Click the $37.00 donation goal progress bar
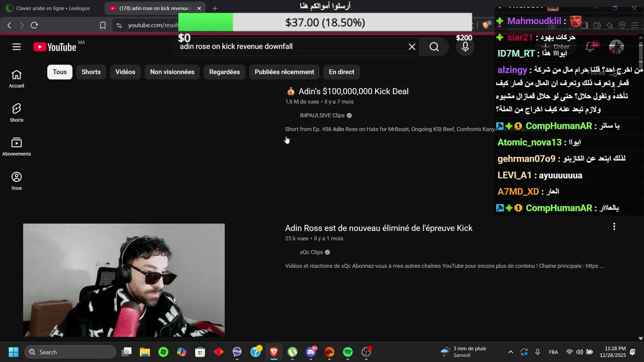 [325, 23]
